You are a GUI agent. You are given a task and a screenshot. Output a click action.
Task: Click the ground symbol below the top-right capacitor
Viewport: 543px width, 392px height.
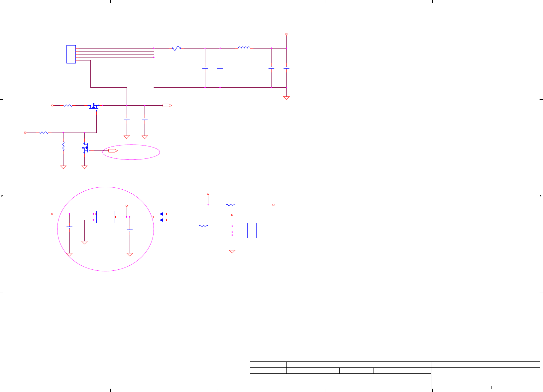pos(286,98)
